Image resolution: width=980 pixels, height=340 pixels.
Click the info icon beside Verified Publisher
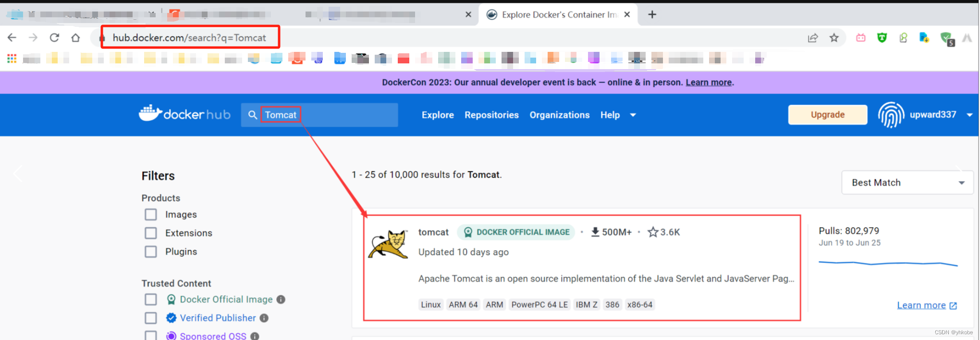pos(264,318)
